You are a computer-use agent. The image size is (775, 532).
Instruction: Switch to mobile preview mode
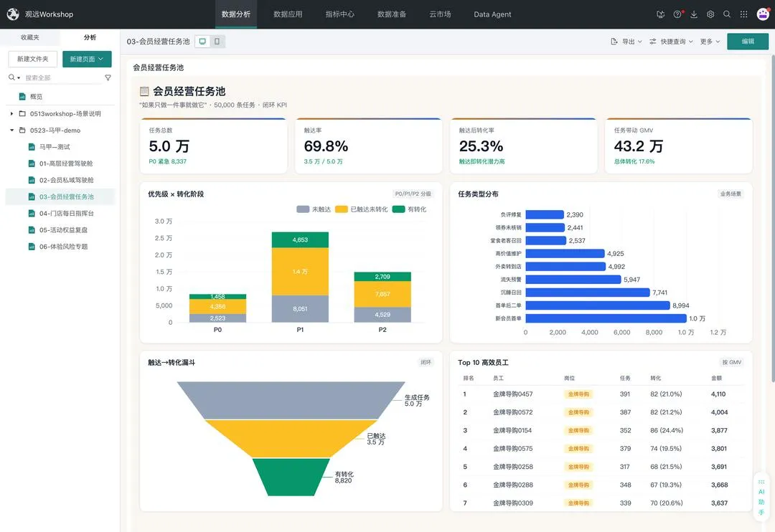217,42
